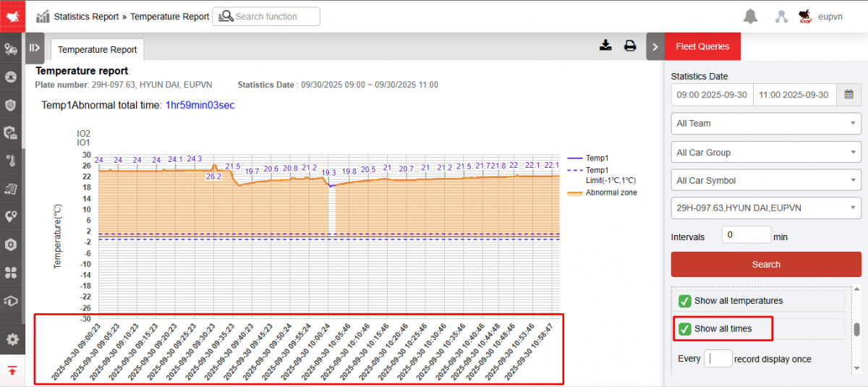Image resolution: width=868 pixels, height=387 pixels.
Task: Open the calendar date picker
Action: (849, 95)
